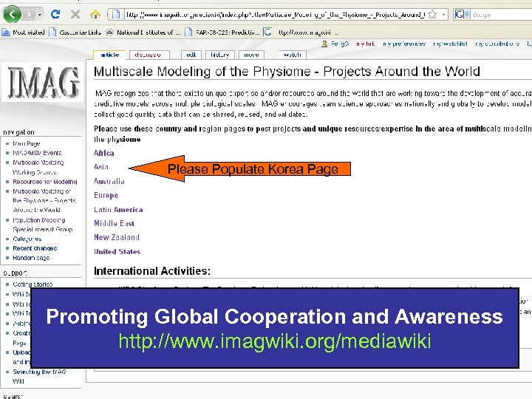Open the Most Visited bookmarks folder
Image resolution: width=532 pixels, height=399 pixels.
coord(24,33)
